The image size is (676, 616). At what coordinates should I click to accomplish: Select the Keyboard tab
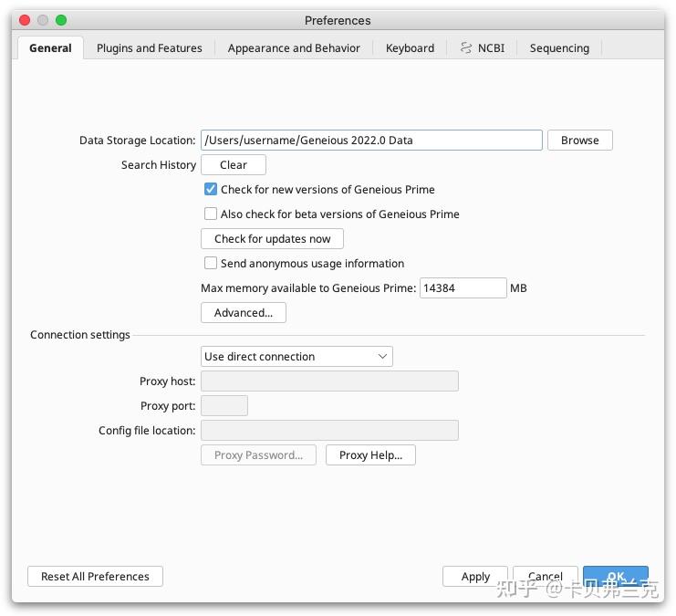[410, 48]
